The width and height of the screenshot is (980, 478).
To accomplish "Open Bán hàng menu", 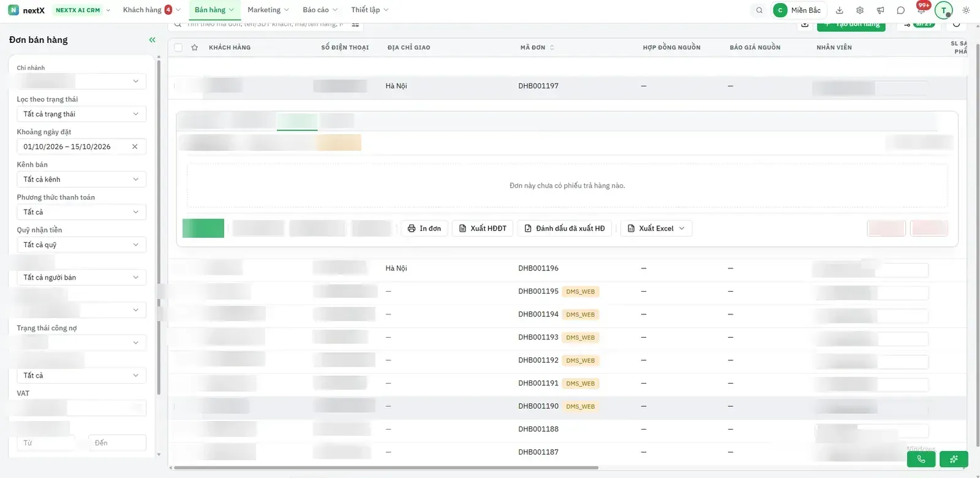I will (x=214, y=10).
